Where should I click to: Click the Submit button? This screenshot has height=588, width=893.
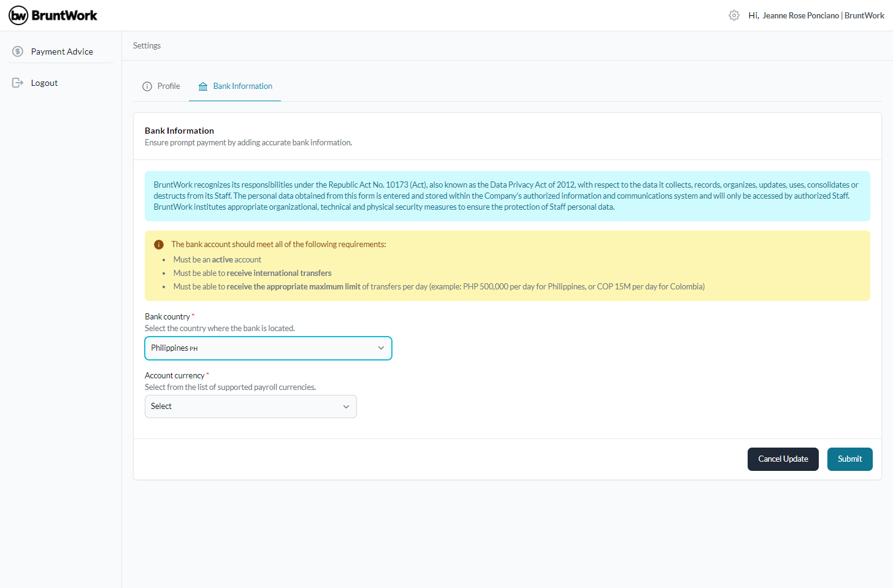[x=850, y=459]
